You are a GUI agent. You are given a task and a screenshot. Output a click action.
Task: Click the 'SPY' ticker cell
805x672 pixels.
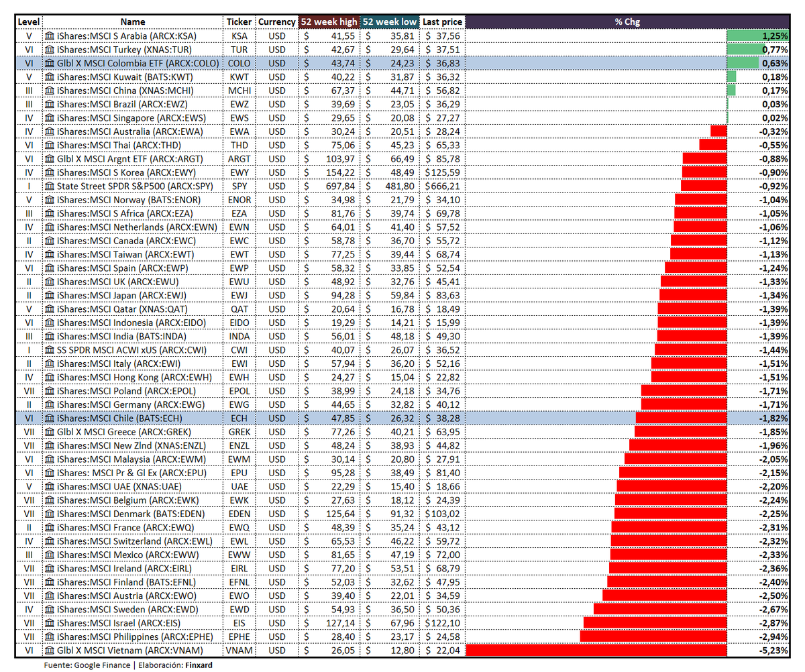point(239,186)
